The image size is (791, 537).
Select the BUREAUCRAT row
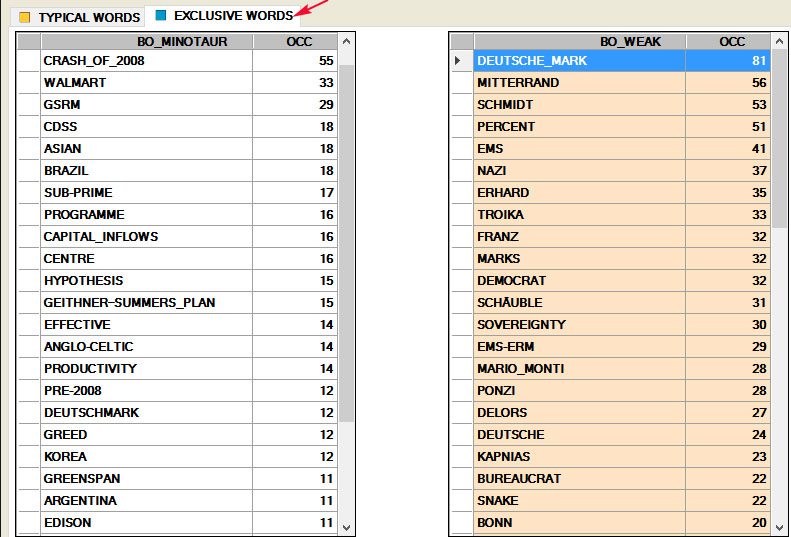(x=611, y=478)
